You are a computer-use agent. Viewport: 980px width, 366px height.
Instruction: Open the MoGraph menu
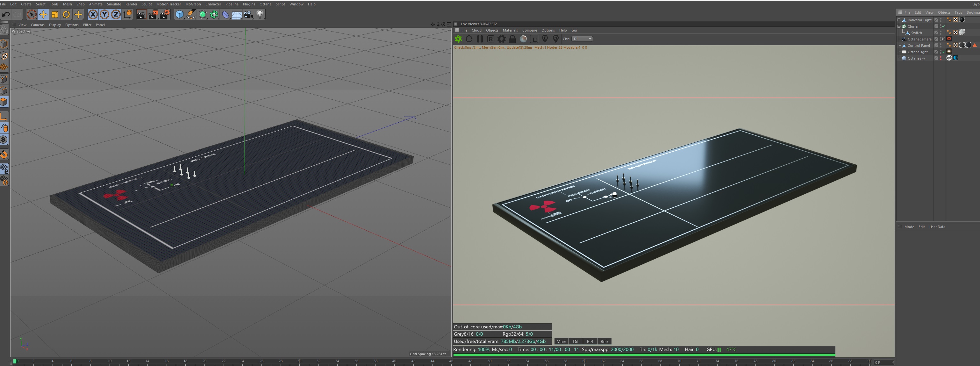click(193, 4)
